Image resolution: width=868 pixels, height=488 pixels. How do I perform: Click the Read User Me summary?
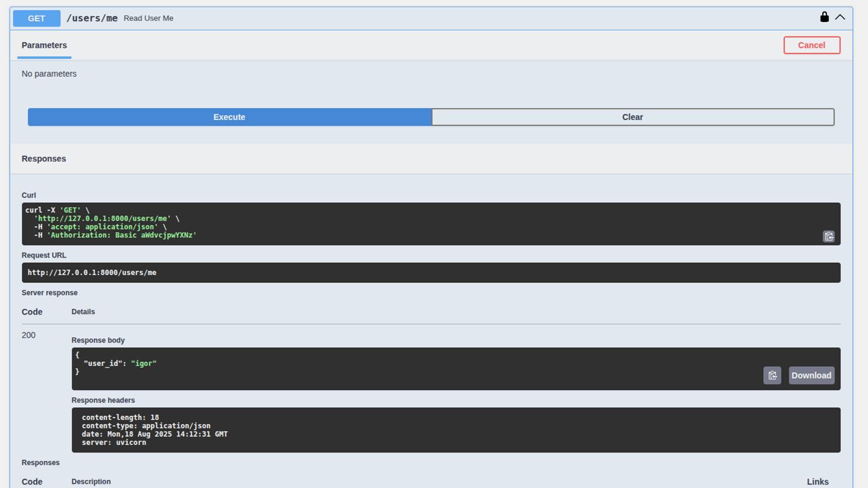[148, 18]
